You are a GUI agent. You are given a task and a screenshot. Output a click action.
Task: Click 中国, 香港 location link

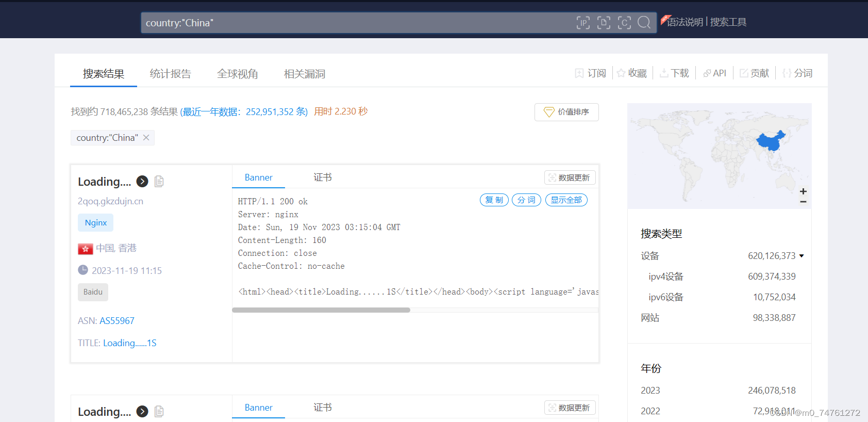coord(116,248)
